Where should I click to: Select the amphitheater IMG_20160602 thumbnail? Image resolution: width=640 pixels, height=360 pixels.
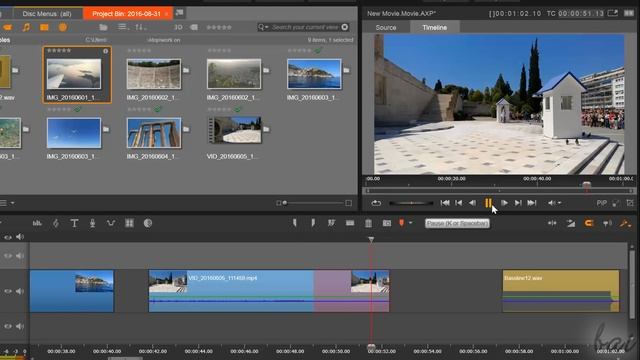[153, 74]
